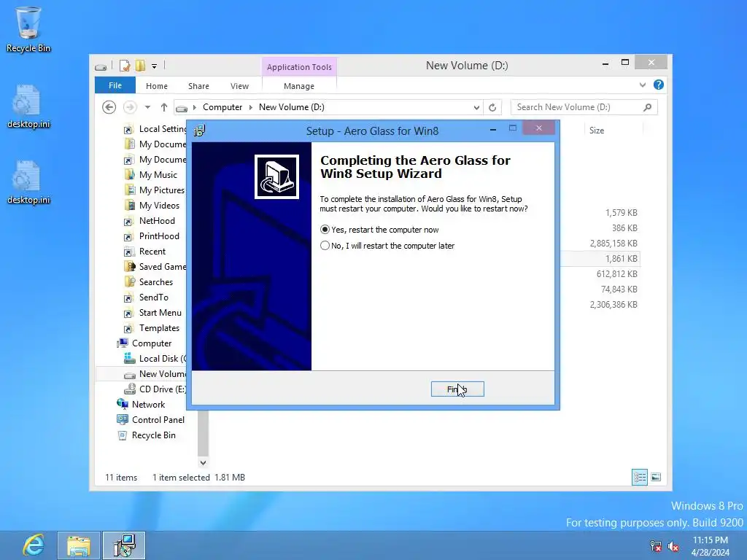Click the drive icon in Explorer title bar

tap(101, 66)
